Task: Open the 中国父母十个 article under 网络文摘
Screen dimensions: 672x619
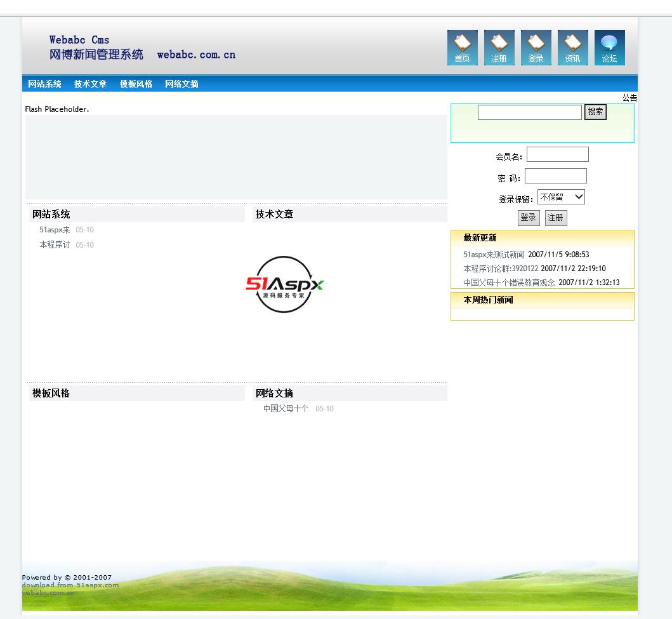Action: (x=286, y=408)
